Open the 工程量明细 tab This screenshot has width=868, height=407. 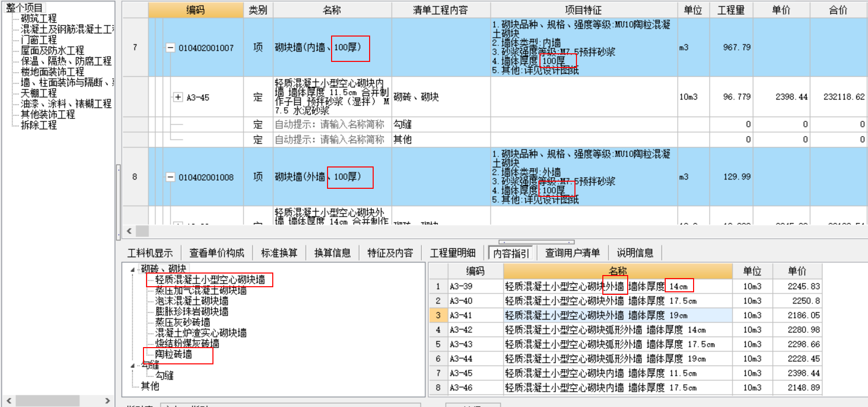pos(453,253)
